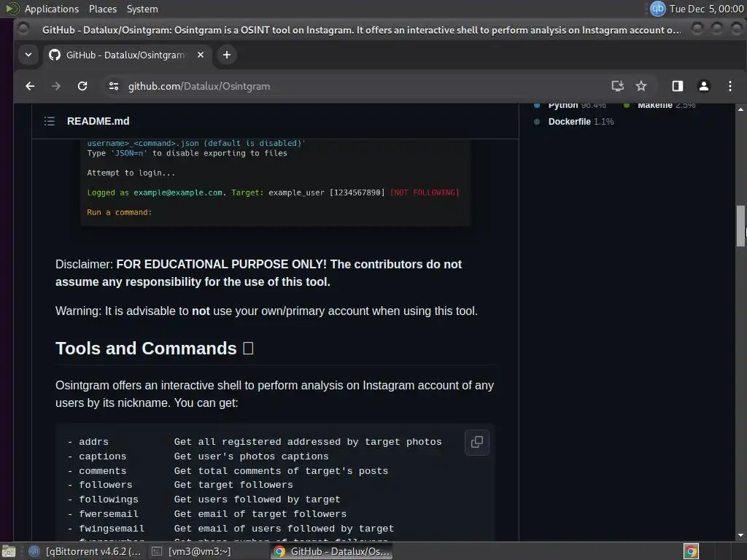Reload the GitHub page
This screenshot has width=747, height=560.
click(x=82, y=86)
